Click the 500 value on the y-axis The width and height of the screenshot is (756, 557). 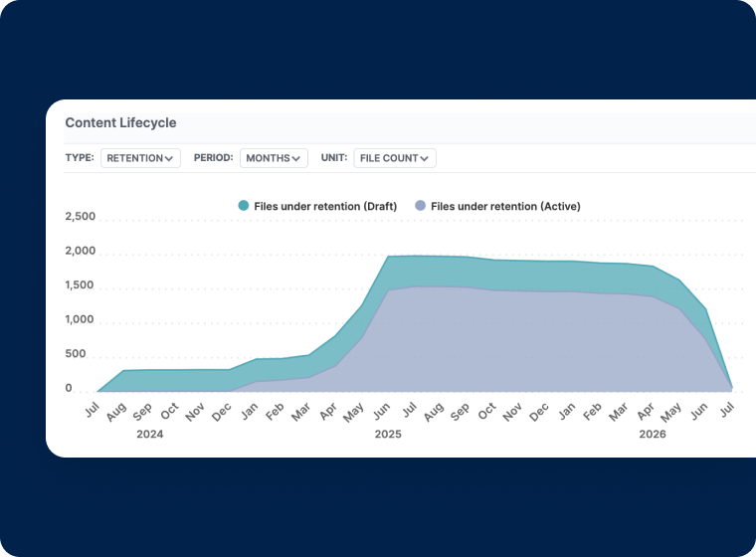pos(76,354)
